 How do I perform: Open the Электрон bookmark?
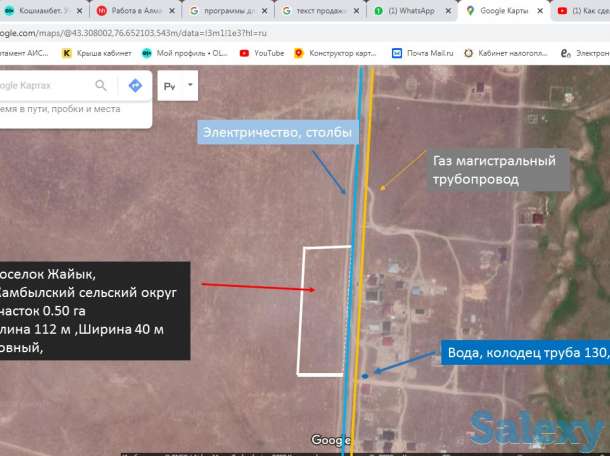(585, 53)
